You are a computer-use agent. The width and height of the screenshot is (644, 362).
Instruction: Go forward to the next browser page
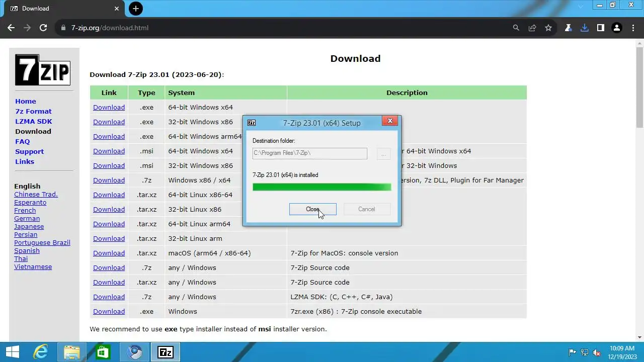27,28
